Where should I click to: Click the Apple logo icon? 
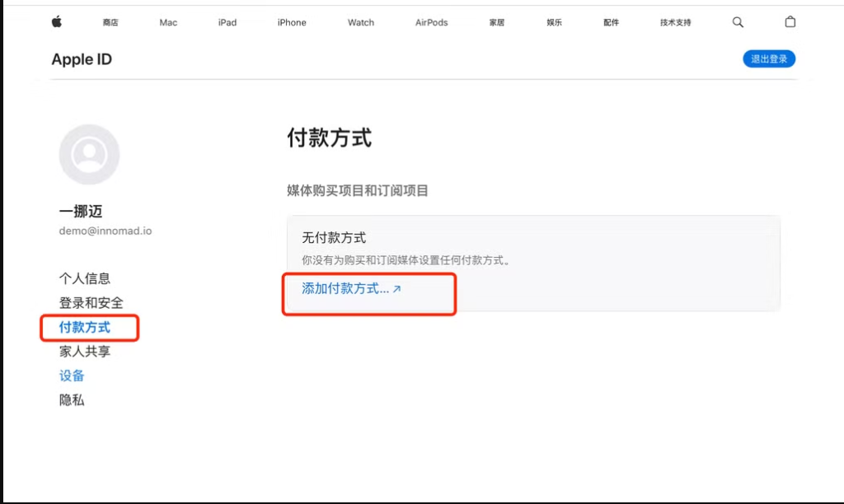[x=57, y=22]
